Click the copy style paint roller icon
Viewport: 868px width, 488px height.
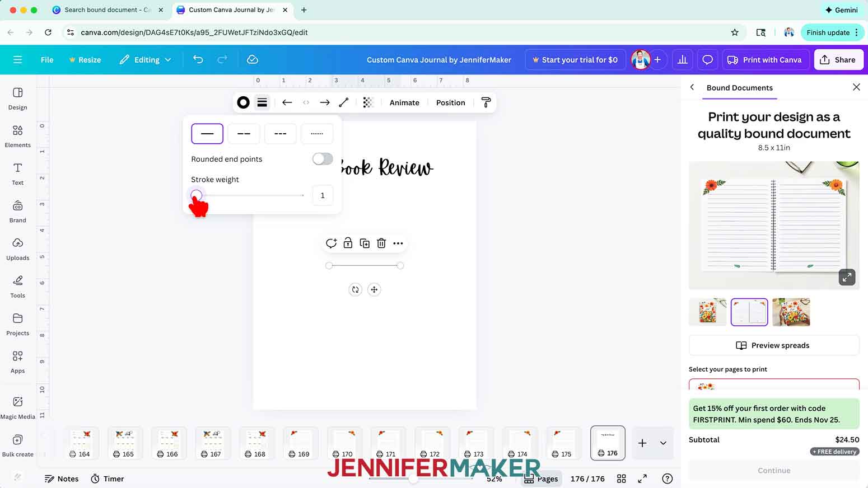click(x=486, y=102)
